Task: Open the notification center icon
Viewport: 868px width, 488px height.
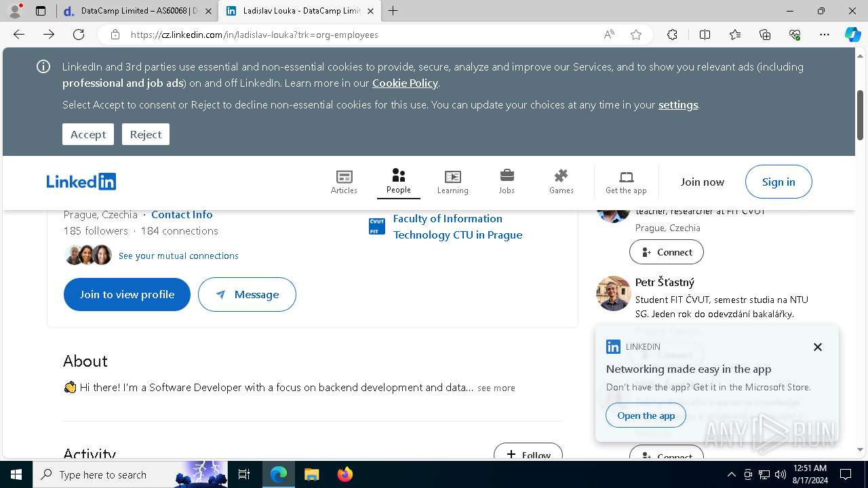Action: click(x=846, y=474)
